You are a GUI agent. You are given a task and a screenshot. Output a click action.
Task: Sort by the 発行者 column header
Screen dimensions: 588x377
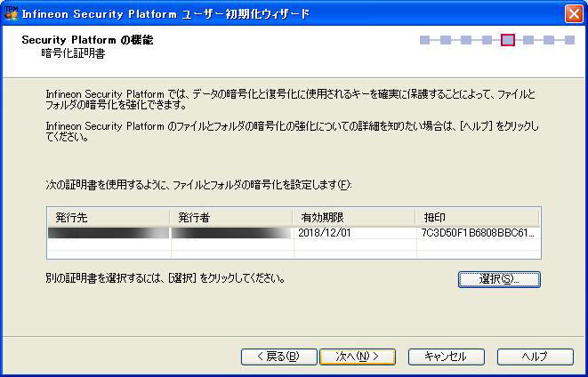tap(231, 217)
